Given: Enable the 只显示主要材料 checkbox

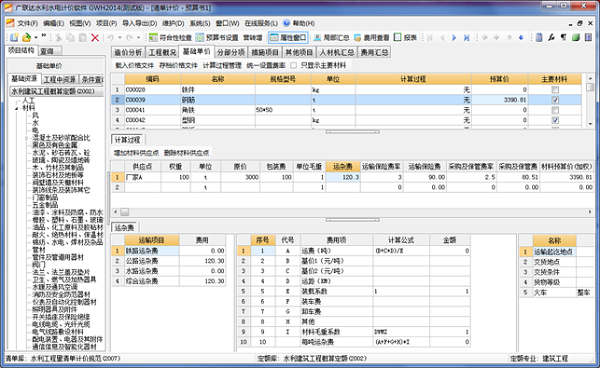Looking at the screenshot, I should [293, 65].
